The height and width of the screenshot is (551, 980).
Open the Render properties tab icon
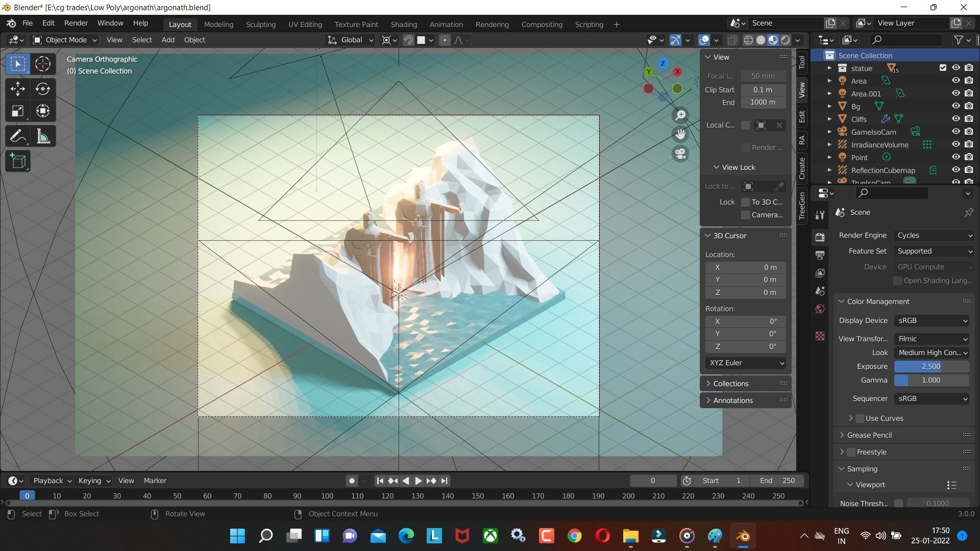(x=820, y=237)
